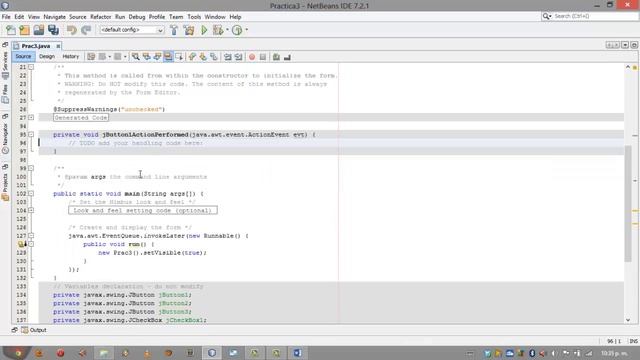Go to Next Bookmark icon
Viewport: 640px width, 360px height.
(203, 57)
